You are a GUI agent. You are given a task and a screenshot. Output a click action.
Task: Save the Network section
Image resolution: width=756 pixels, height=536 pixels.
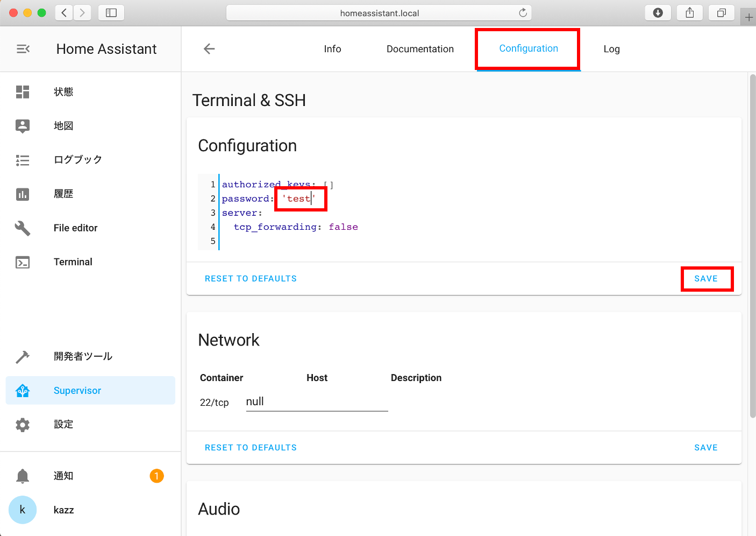(706, 448)
